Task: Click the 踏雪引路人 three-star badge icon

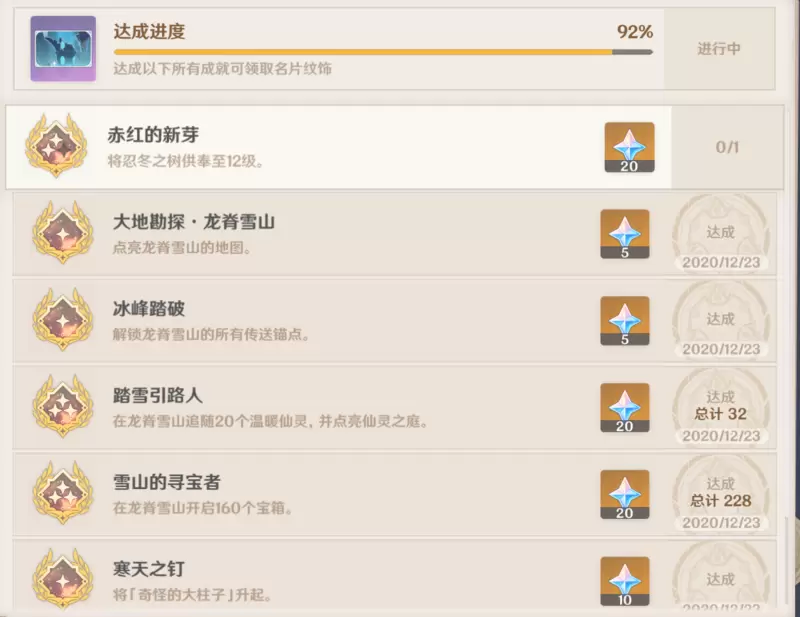Action: coord(63,406)
